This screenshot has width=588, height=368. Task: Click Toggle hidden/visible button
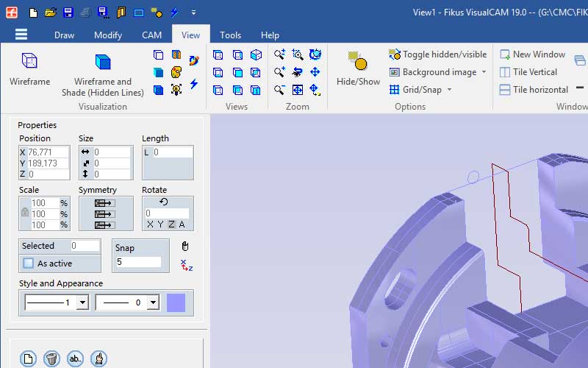click(437, 54)
